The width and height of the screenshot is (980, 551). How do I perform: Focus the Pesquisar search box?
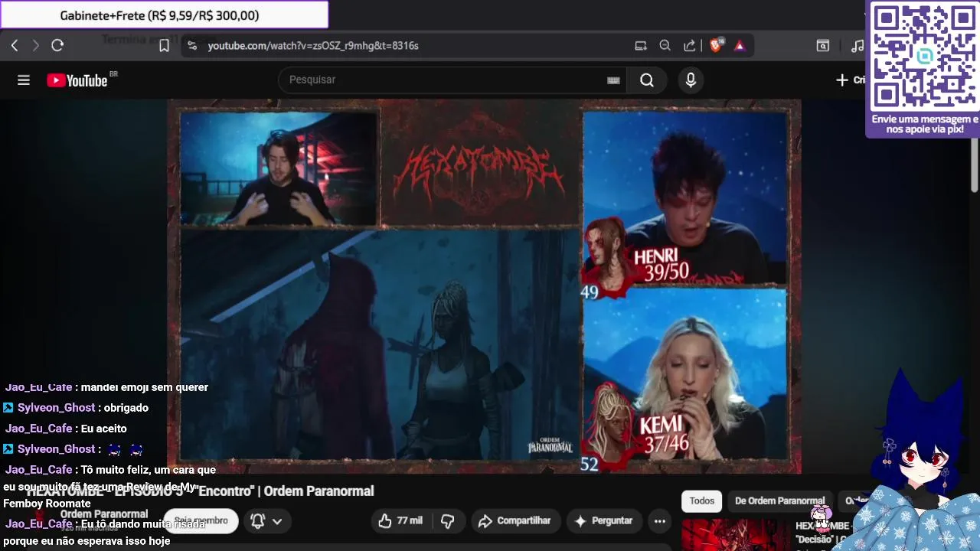pyautogui.click(x=452, y=80)
